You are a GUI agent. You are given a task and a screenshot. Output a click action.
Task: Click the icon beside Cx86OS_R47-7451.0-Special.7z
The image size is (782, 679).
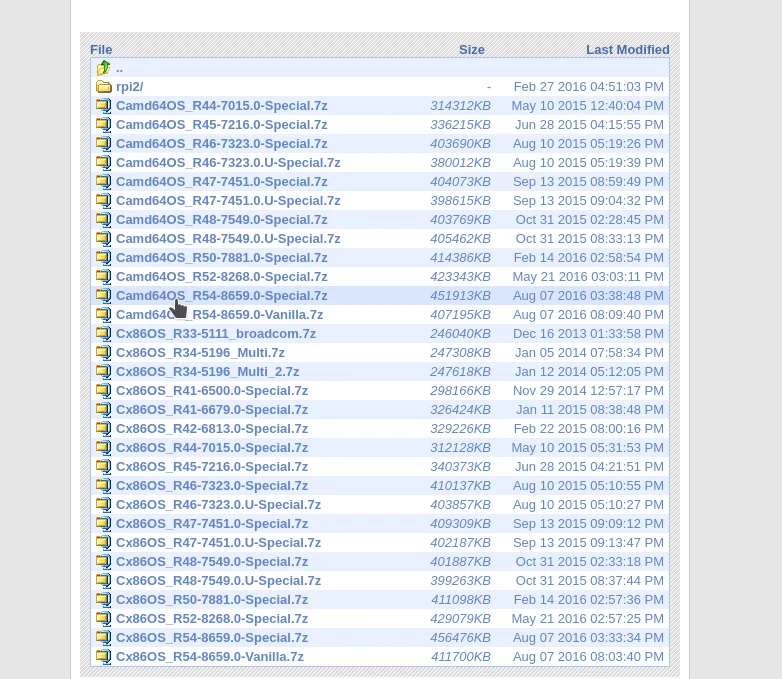pos(104,524)
